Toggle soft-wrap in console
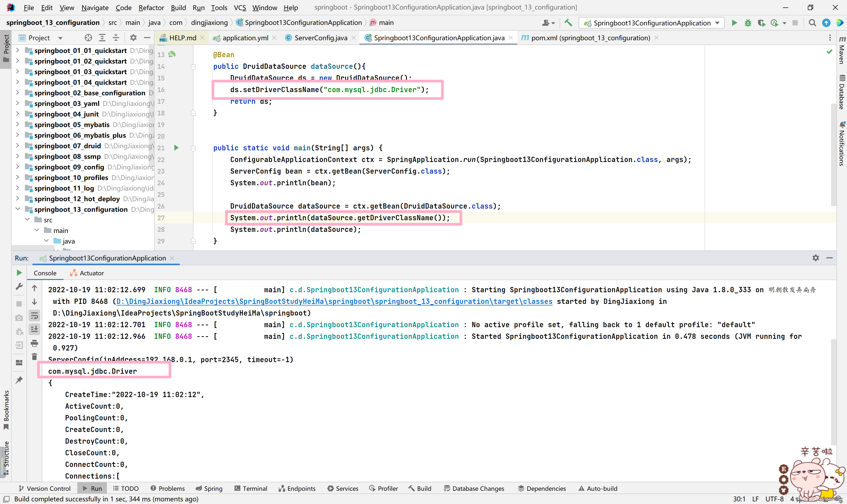The image size is (847, 504). [34, 316]
